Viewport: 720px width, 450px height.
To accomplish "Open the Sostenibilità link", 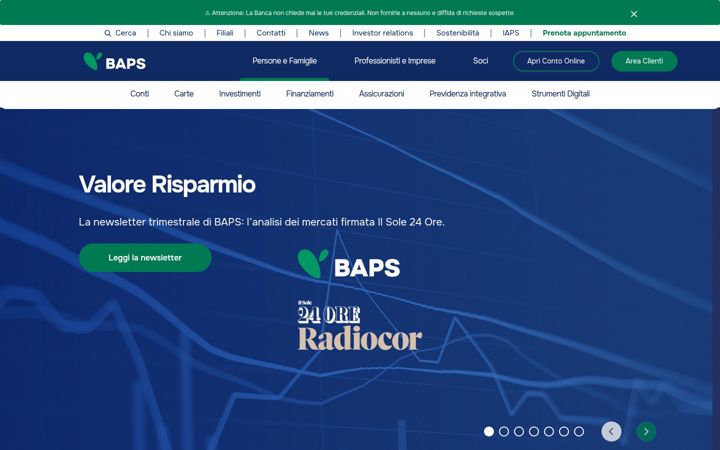I will [458, 33].
